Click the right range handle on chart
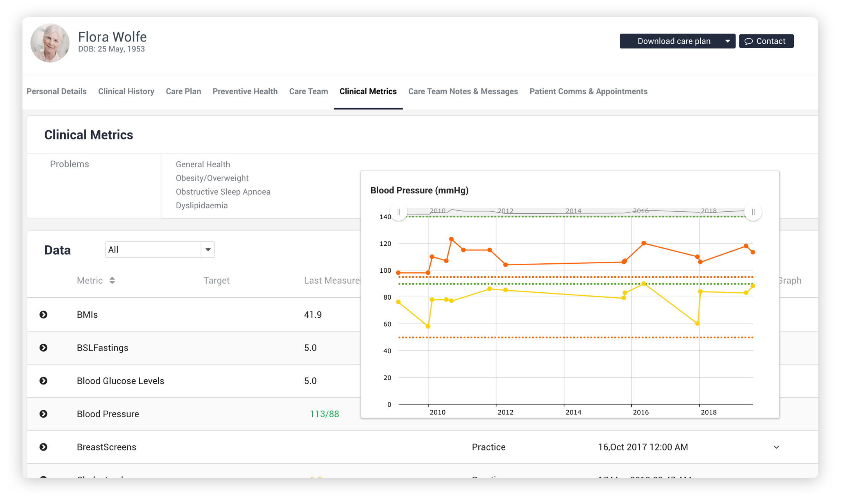Screen dimensions: 841x504 coord(753,212)
